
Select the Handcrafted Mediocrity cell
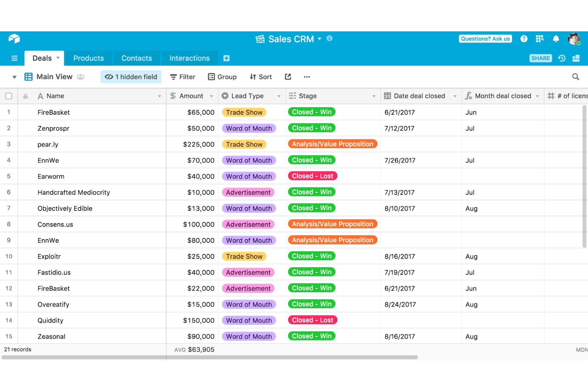coord(92,192)
